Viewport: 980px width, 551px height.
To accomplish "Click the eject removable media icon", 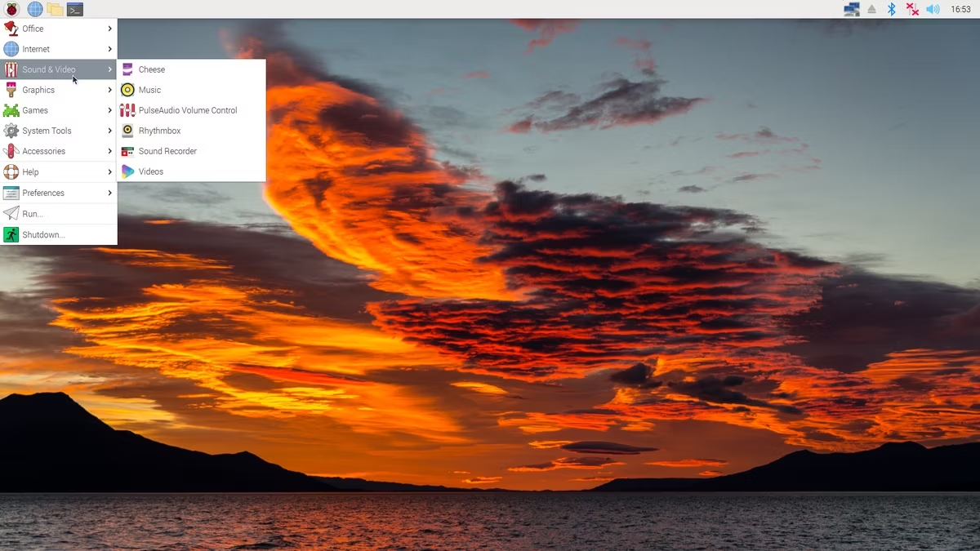I will pyautogui.click(x=871, y=9).
